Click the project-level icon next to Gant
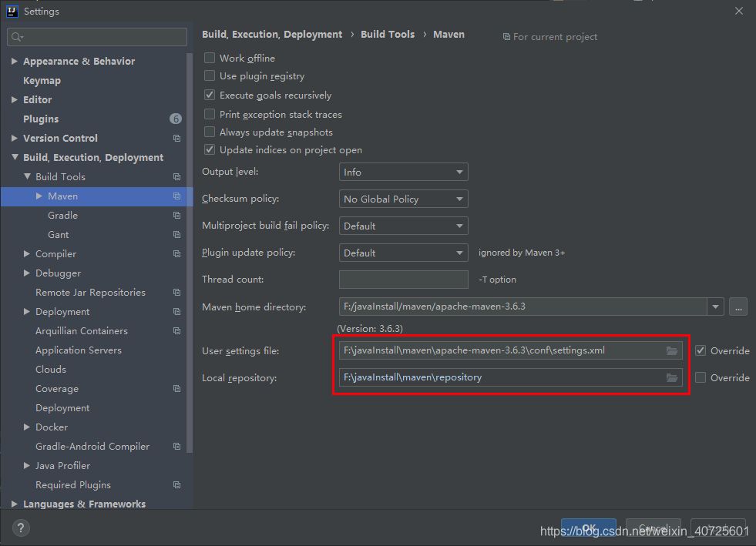The image size is (756, 546). 177,235
